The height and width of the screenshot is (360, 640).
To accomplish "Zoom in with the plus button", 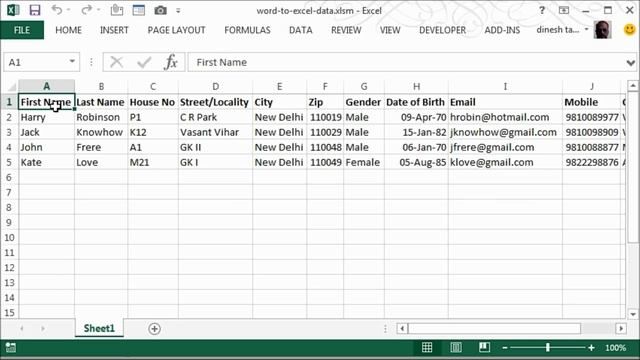I will pyautogui.click(x=591, y=348).
